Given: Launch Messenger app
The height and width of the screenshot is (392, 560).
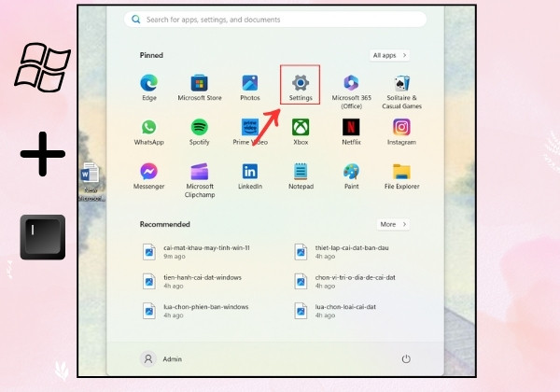Looking at the screenshot, I should pos(149,176).
